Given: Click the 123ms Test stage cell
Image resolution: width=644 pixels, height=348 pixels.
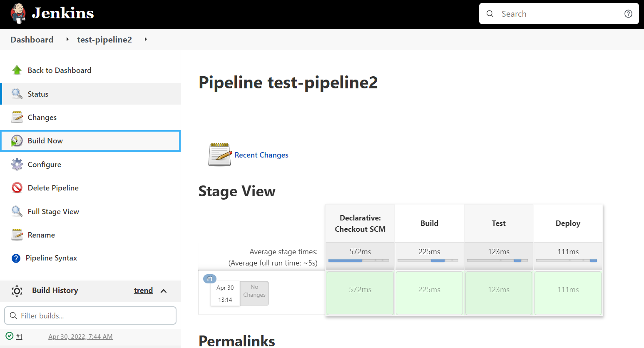Looking at the screenshot, I should pyautogui.click(x=499, y=293).
